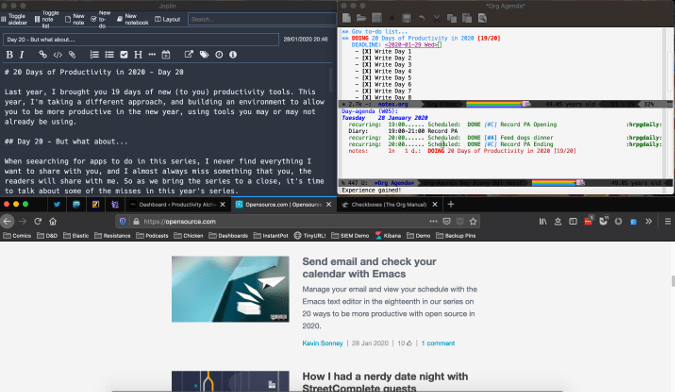Screen dimensions: 675x392
Task: Click Emacs search toolbar icon
Action: pos(482,18)
